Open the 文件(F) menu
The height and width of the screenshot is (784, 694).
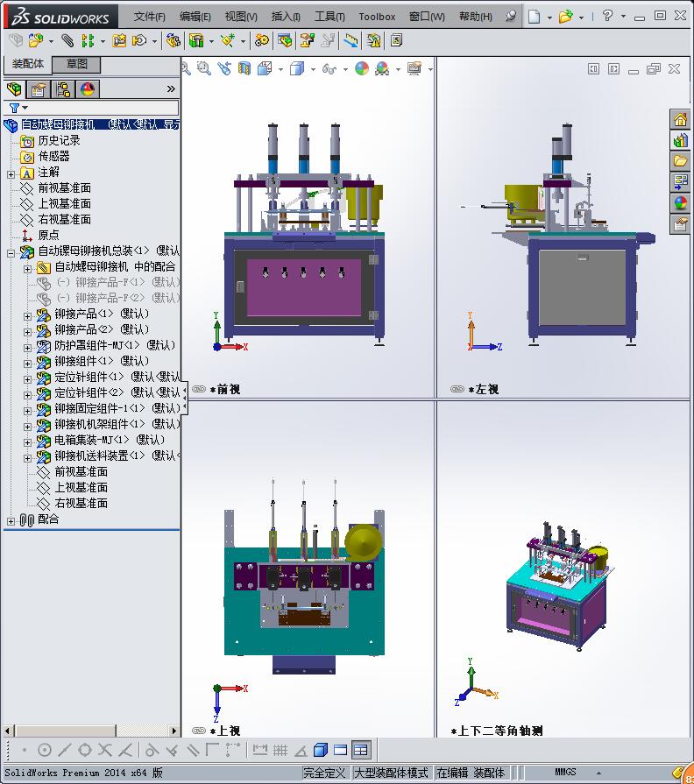(149, 17)
